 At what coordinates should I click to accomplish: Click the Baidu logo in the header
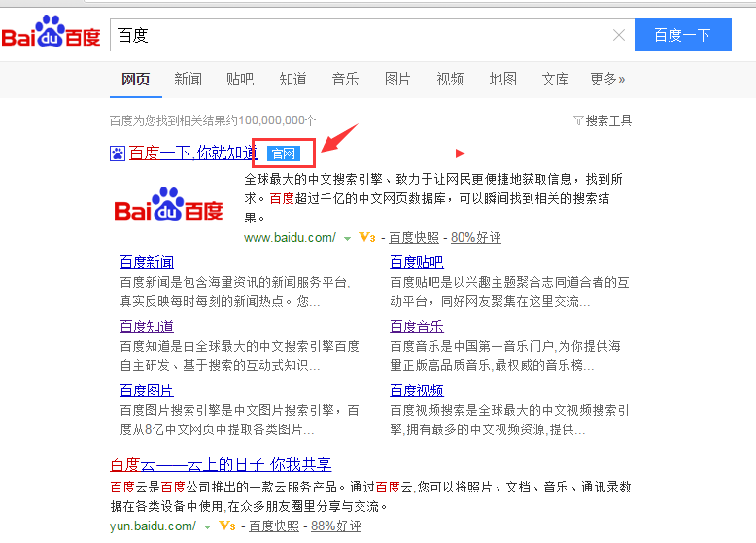point(51,34)
